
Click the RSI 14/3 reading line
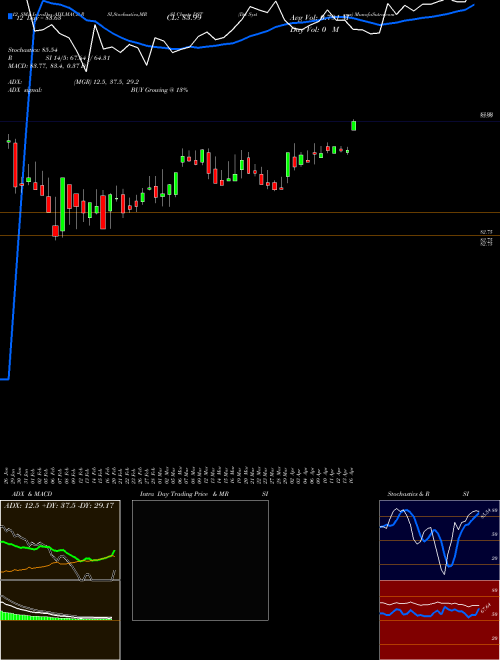pyautogui.click(x=59, y=58)
